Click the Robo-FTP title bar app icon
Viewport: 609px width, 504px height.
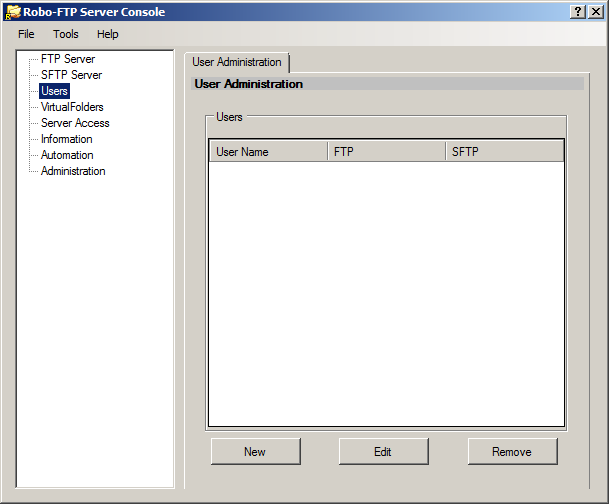coord(13,12)
